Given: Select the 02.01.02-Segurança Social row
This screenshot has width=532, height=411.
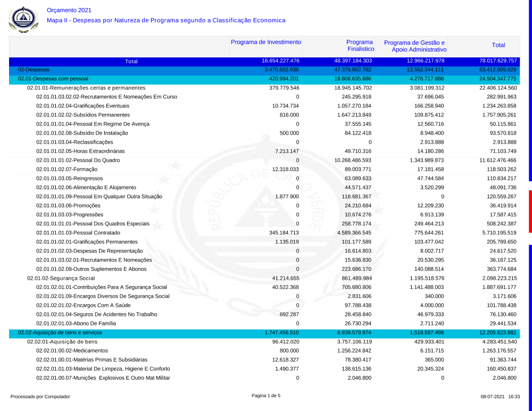Looking at the screenshot, I should tap(61, 278).
